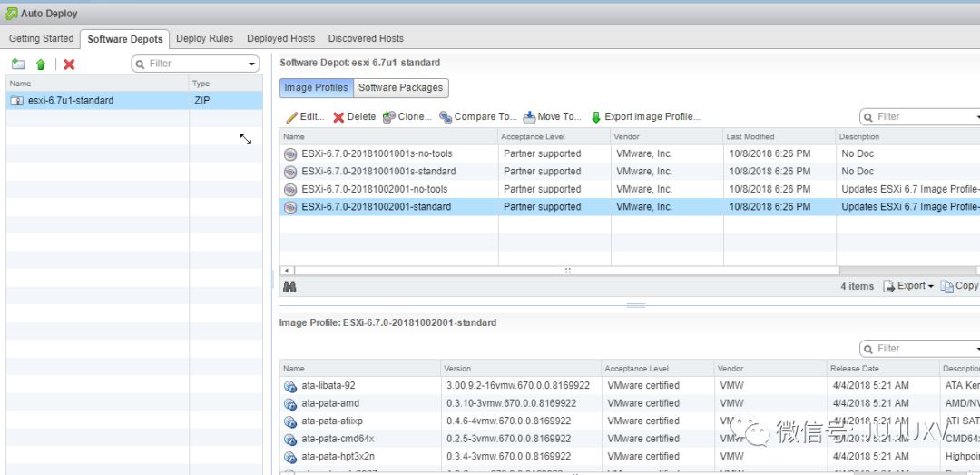The height and width of the screenshot is (475, 980).
Task: Click the Auto Deploy title icon
Action: 11,13
